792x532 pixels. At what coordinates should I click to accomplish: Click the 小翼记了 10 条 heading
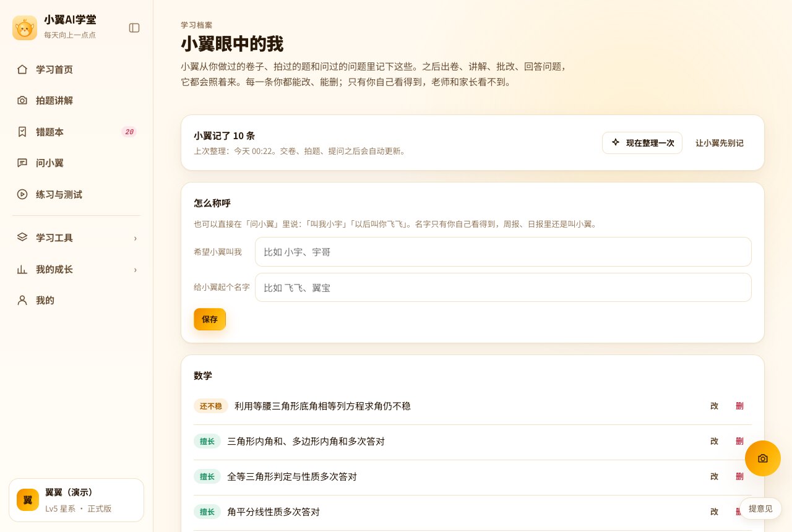[224, 135]
